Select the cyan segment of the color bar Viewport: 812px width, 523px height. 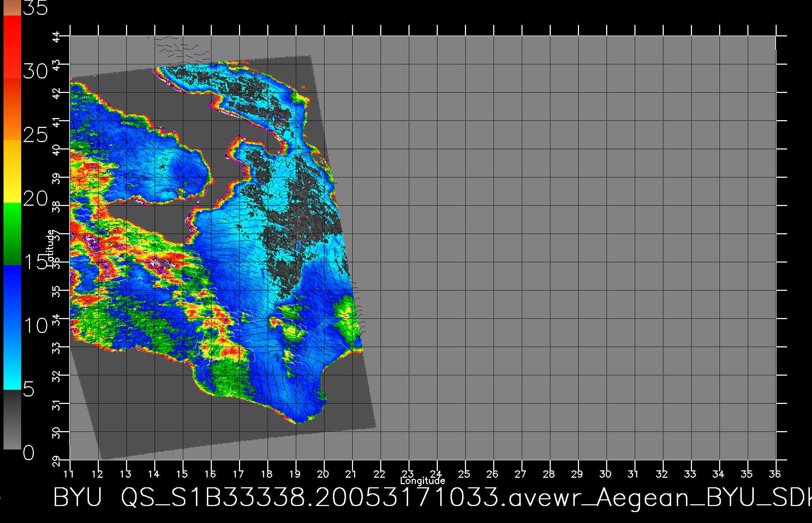(12, 359)
